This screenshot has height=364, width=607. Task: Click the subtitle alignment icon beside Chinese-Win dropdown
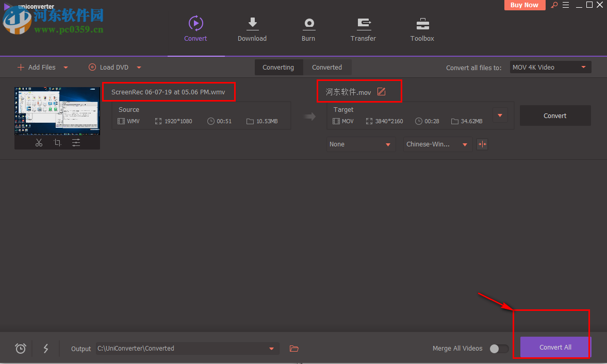click(482, 144)
